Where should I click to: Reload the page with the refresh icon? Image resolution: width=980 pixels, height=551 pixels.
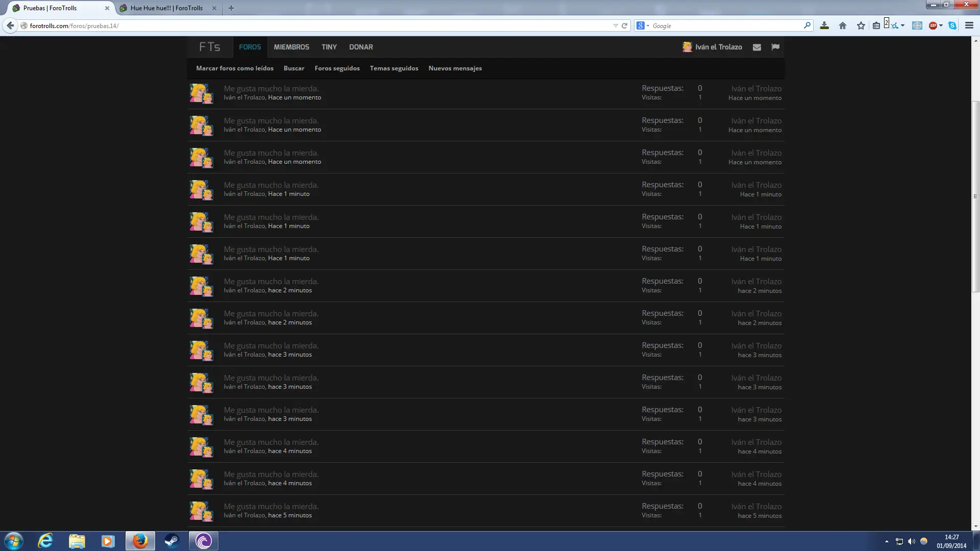click(x=624, y=26)
